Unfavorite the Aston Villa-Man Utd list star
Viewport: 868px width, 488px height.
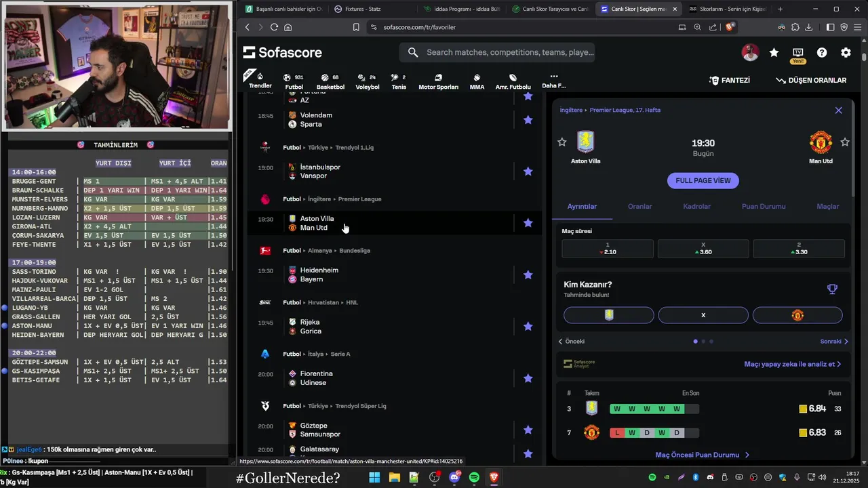[528, 223]
